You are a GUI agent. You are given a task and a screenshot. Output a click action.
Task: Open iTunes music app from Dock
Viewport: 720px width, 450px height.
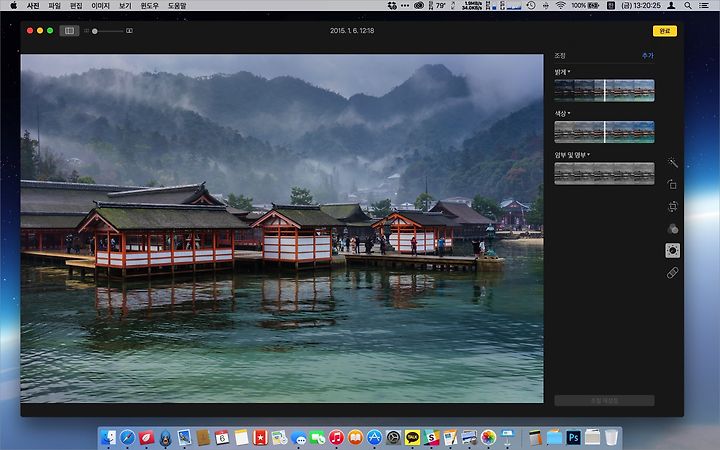[x=336, y=437]
